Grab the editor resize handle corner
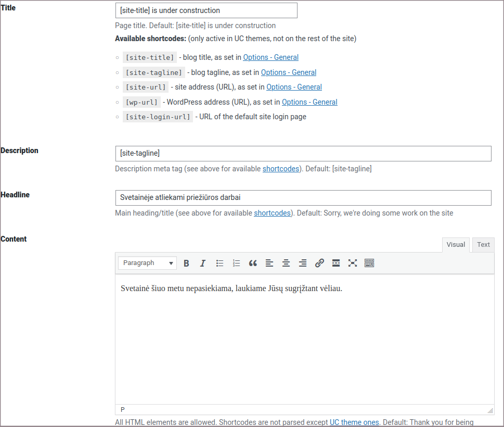 (490, 410)
